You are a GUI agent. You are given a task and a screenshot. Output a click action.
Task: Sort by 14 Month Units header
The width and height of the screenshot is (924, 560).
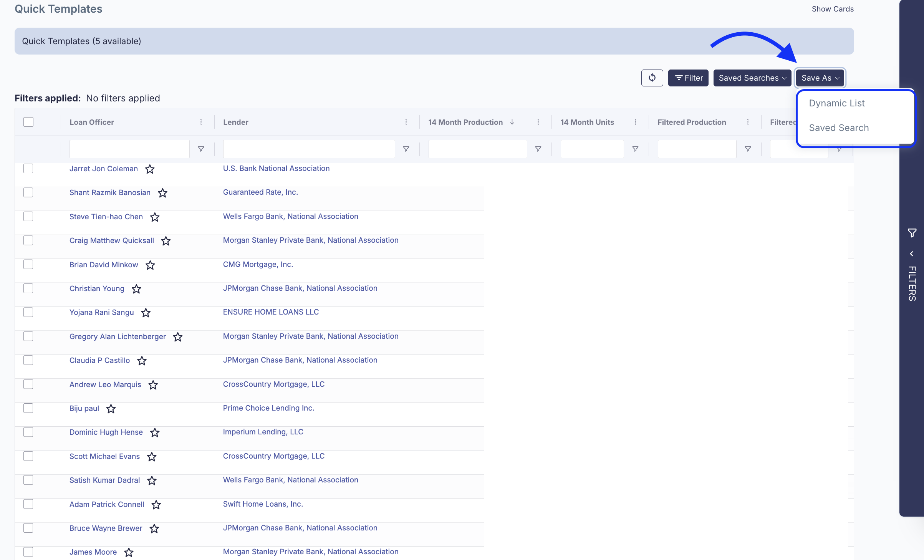tap(587, 122)
